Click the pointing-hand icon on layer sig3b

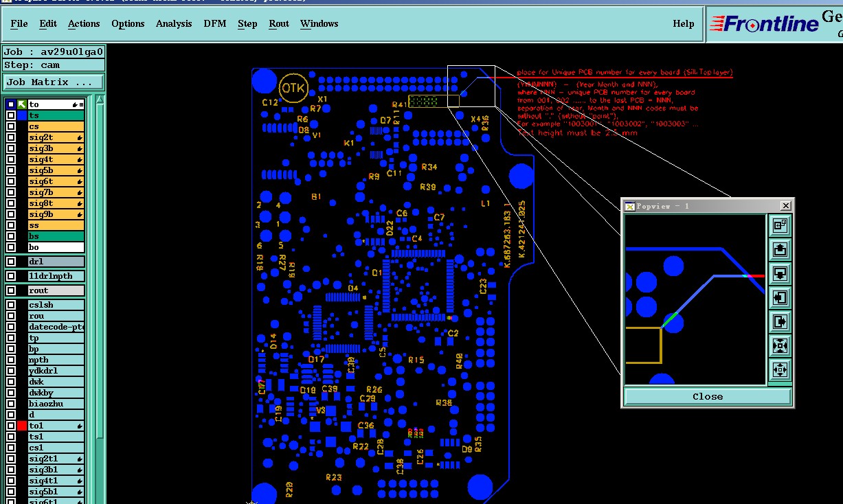(x=80, y=148)
